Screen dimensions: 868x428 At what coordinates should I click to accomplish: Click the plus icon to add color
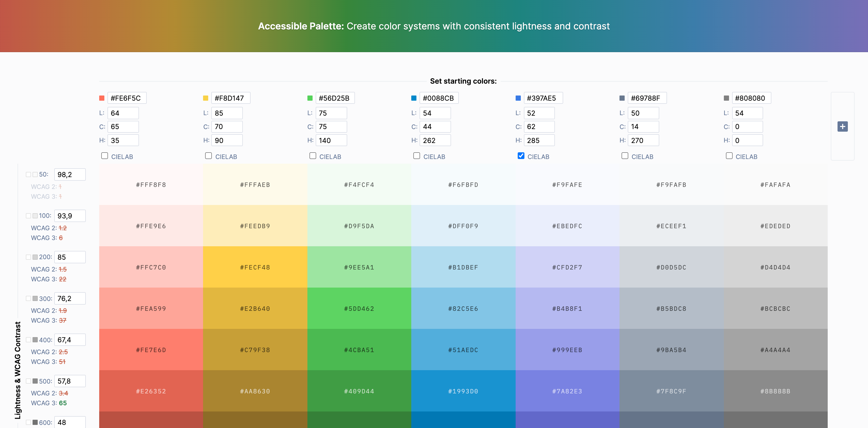(842, 126)
